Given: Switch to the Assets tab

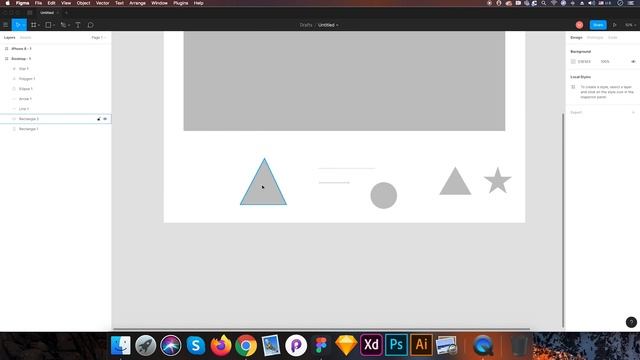Looking at the screenshot, I should click(x=25, y=38).
